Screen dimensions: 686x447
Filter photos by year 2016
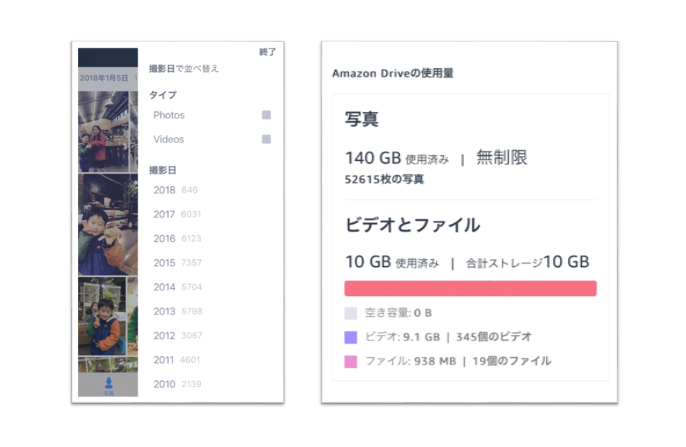[177, 238]
